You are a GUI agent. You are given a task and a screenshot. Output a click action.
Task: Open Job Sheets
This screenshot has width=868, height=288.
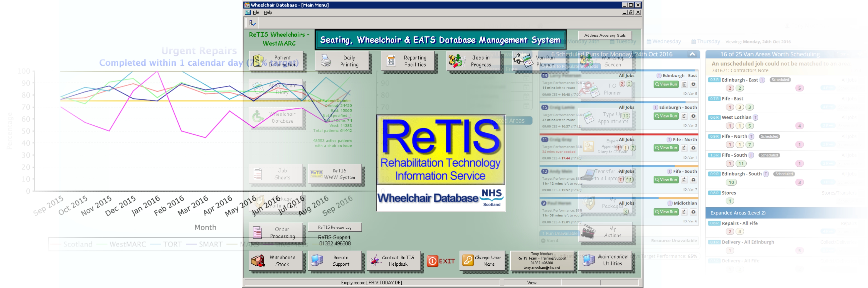click(x=276, y=174)
